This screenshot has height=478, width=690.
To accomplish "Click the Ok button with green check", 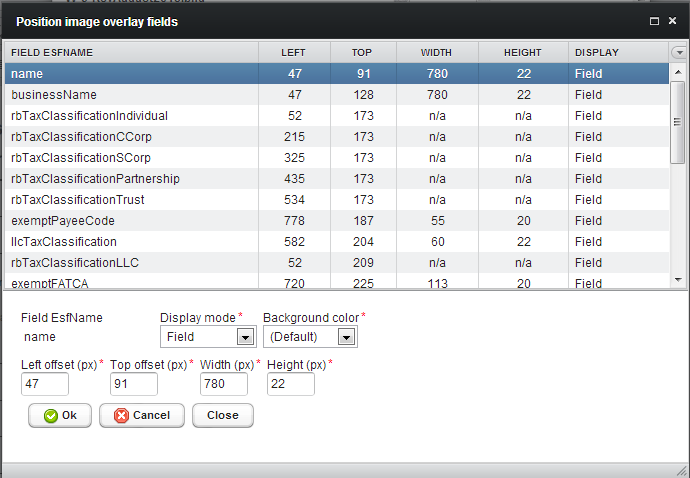I will 60,416.
